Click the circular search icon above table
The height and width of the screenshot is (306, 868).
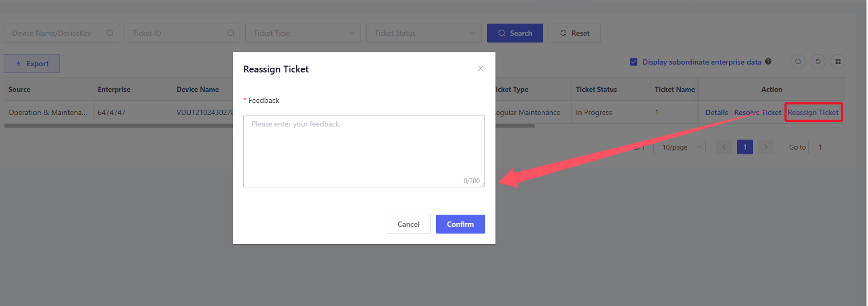pyautogui.click(x=798, y=62)
